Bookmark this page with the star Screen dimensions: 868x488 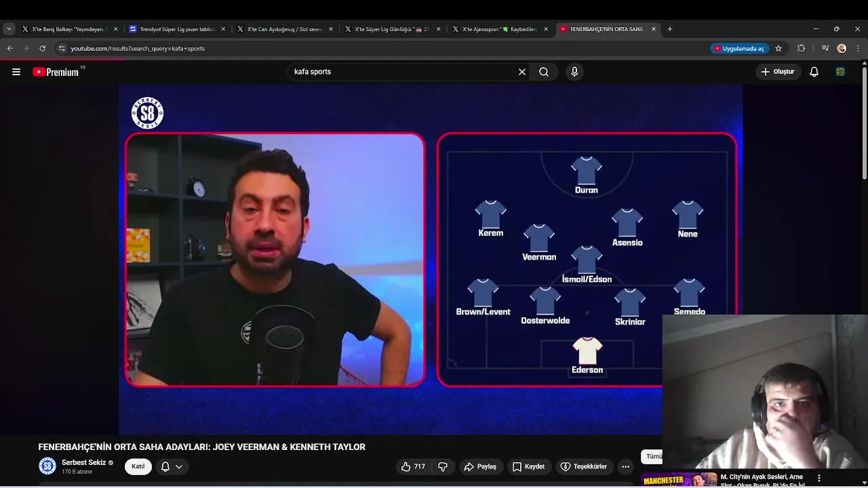[x=778, y=48]
